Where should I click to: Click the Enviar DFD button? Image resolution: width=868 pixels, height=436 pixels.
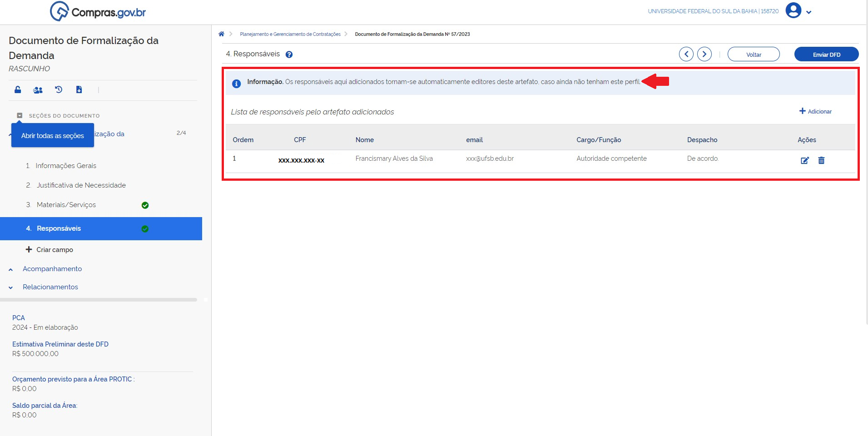pyautogui.click(x=826, y=54)
